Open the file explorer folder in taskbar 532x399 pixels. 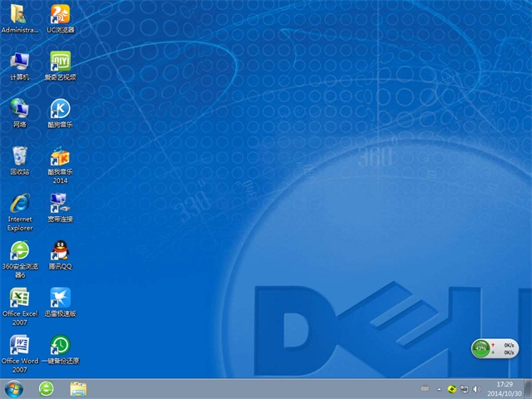tap(78, 388)
